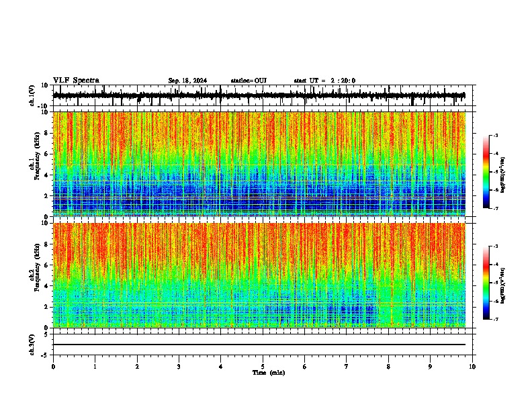Screen dimensions: 532x411
Task: Click the "station=OUI" label
Action: click(x=249, y=81)
